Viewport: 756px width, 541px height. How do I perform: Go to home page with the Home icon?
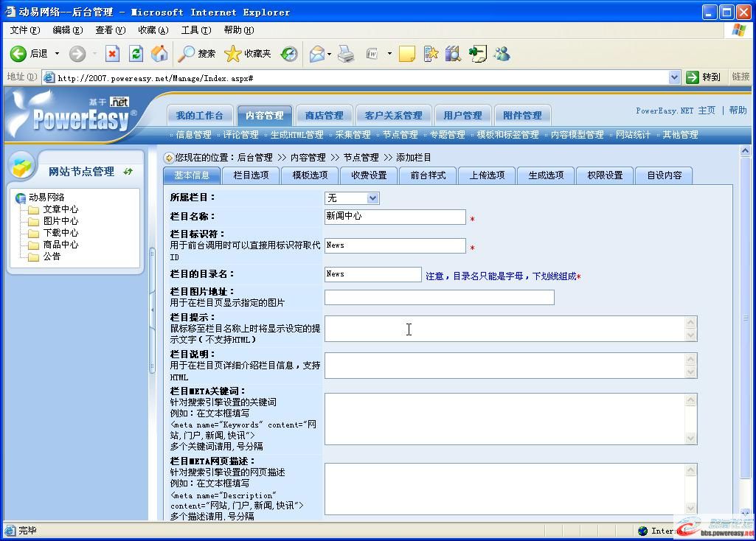pos(159,53)
